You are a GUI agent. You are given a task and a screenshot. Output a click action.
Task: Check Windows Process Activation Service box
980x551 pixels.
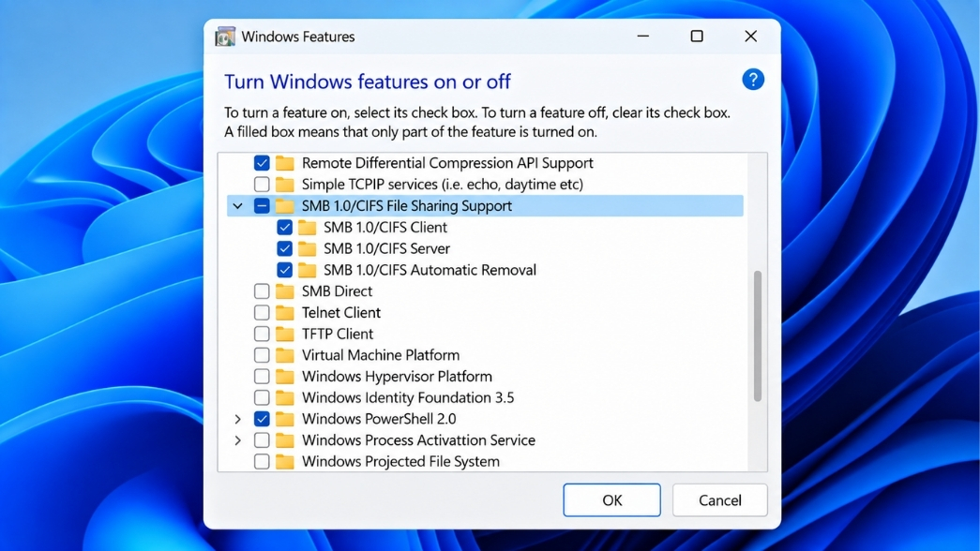coord(262,439)
